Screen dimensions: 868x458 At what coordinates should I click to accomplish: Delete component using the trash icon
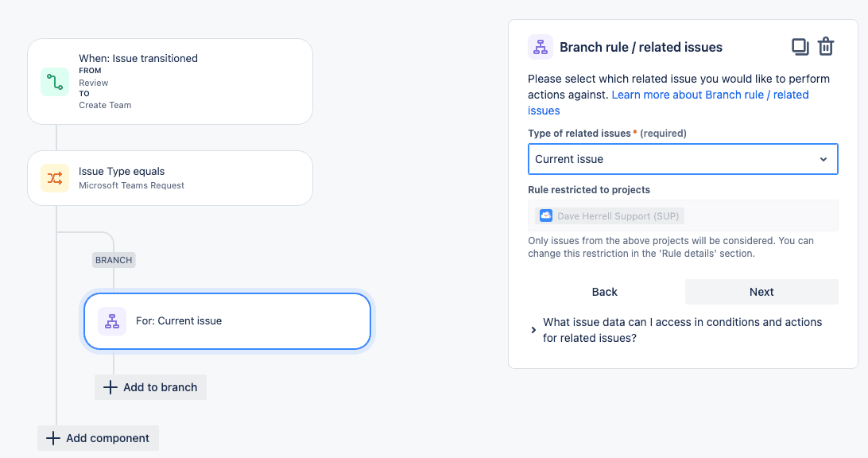coord(826,47)
